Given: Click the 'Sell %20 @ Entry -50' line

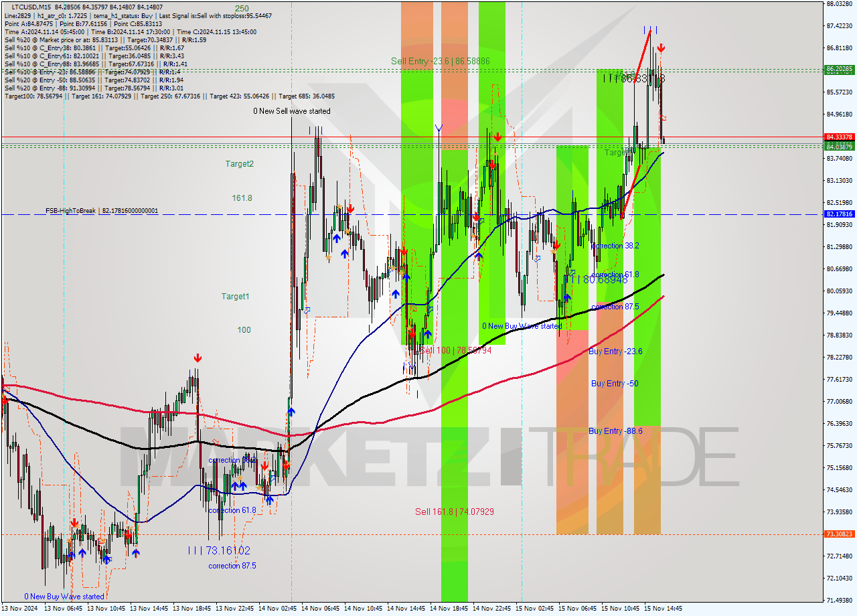Looking at the screenshot, I should click(94, 80).
